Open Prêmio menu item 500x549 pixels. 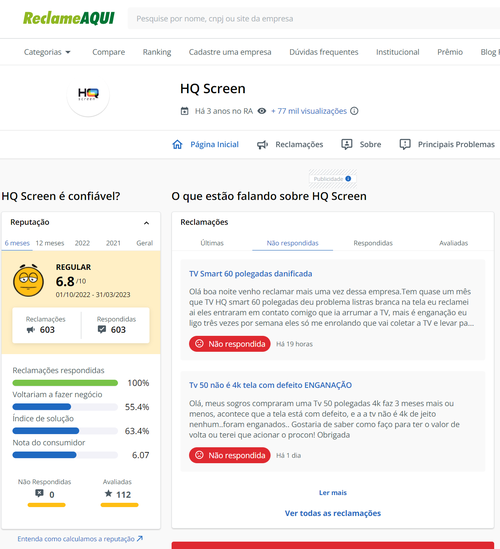click(x=450, y=52)
